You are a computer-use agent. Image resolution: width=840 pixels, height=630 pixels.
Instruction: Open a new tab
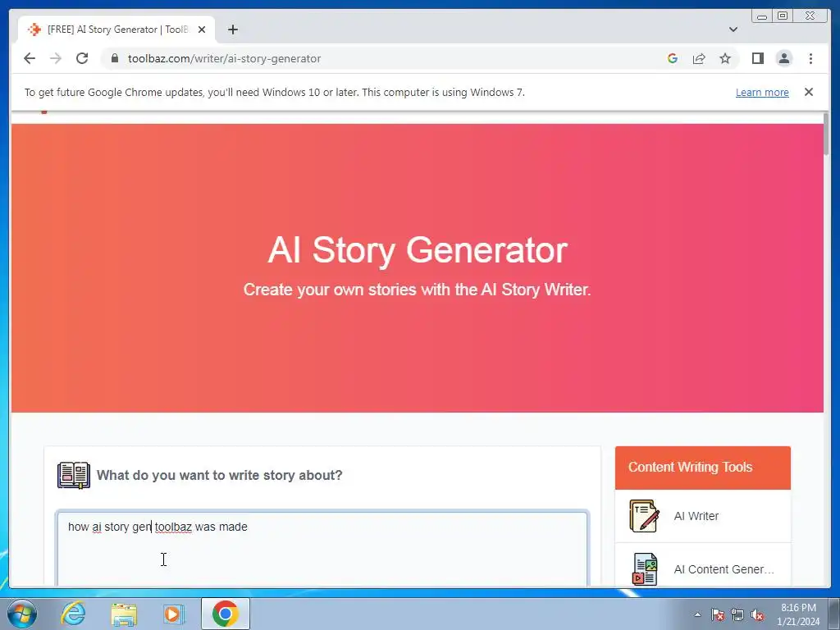tap(232, 30)
